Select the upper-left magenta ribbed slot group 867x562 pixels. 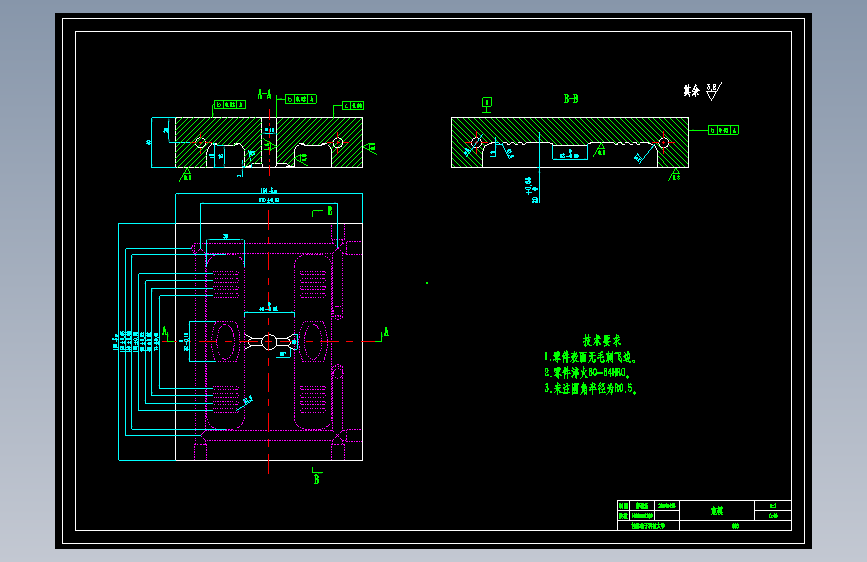(x=226, y=284)
